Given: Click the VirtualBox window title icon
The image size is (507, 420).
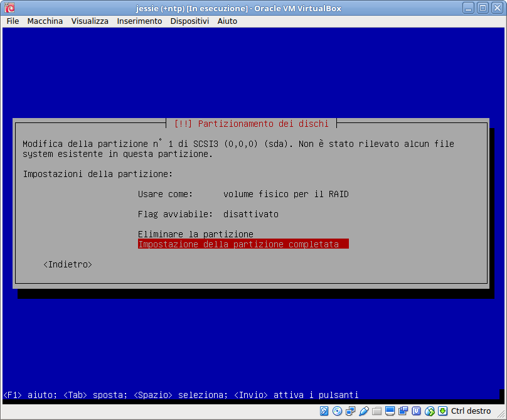Looking at the screenshot, I should pos(9,8).
